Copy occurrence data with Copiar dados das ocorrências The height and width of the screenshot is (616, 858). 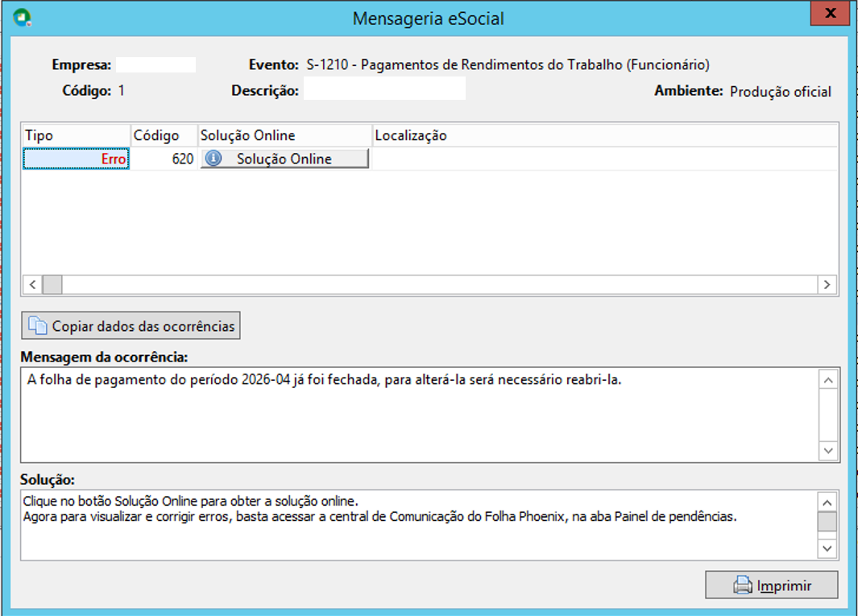tap(131, 325)
